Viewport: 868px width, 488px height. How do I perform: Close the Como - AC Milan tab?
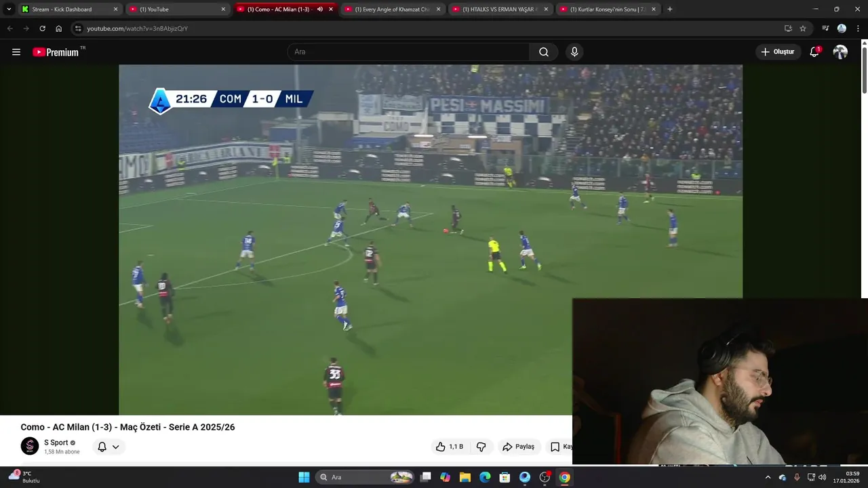pos(331,9)
